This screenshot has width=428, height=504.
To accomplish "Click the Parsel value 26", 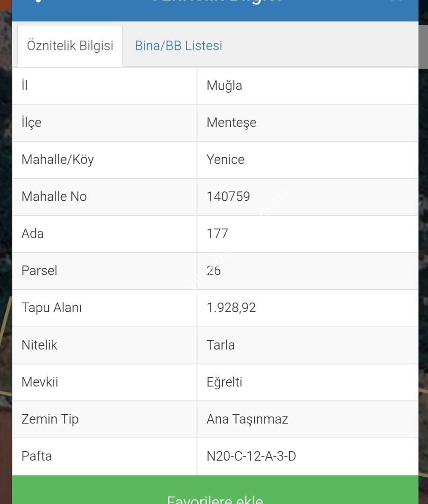I will coord(214,271).
